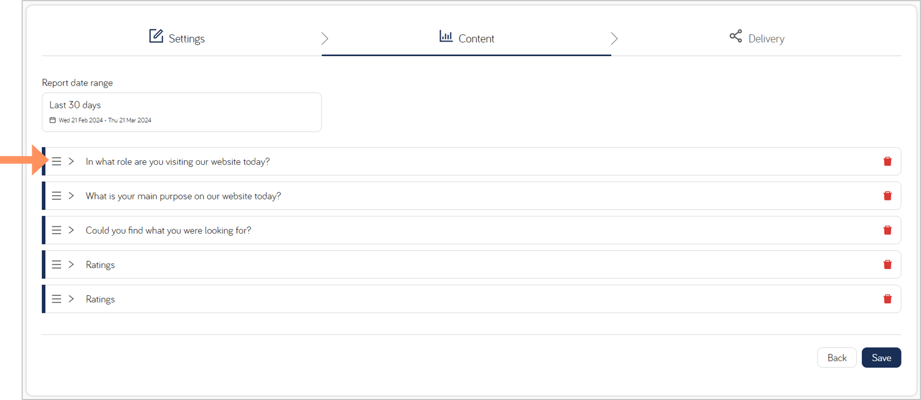Delete the last Ratings row

click(x=888, y=299)
